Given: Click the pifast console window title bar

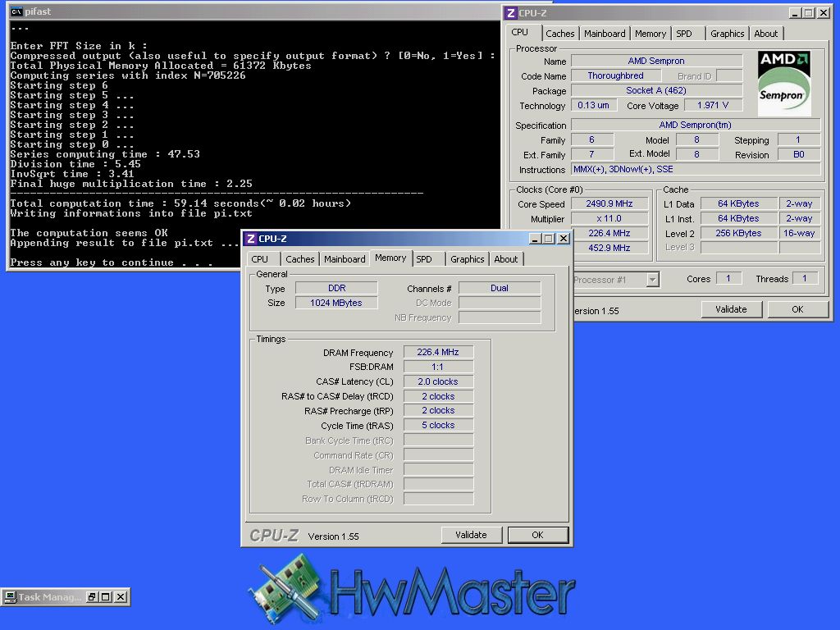Looking at the screenshot, I should [x=254, y=11].
